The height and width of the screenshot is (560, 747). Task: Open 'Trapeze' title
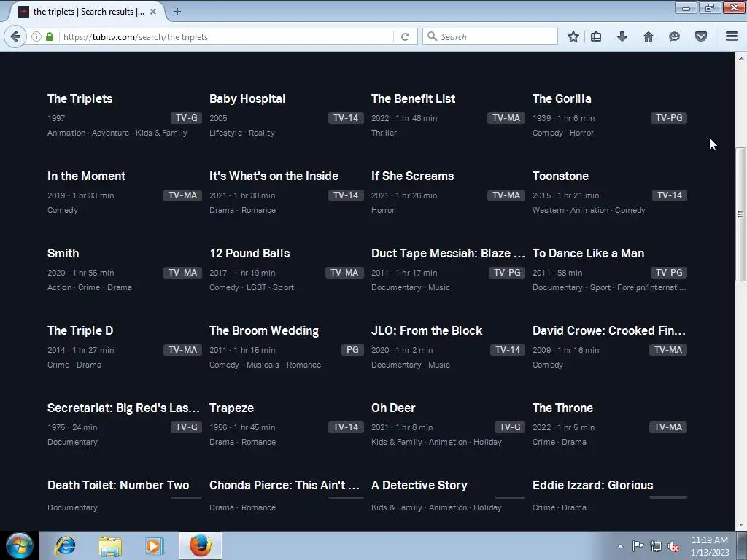coord(231,408)
